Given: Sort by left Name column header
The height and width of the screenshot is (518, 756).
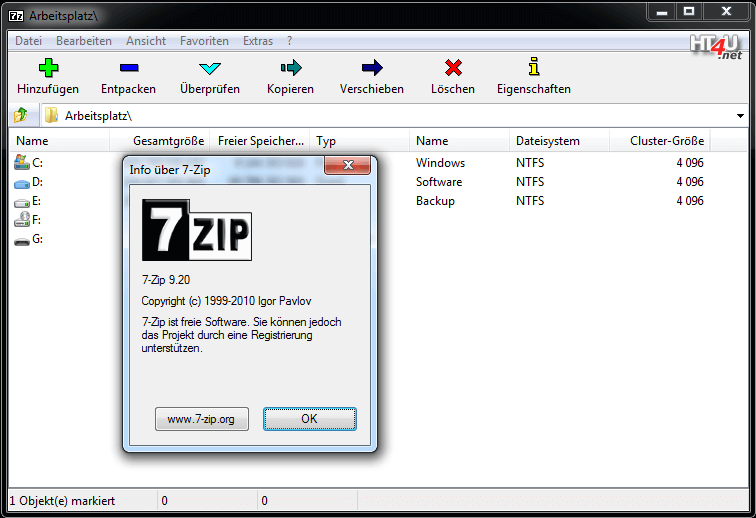Looking at the screenshot, I should pos(60,141).
